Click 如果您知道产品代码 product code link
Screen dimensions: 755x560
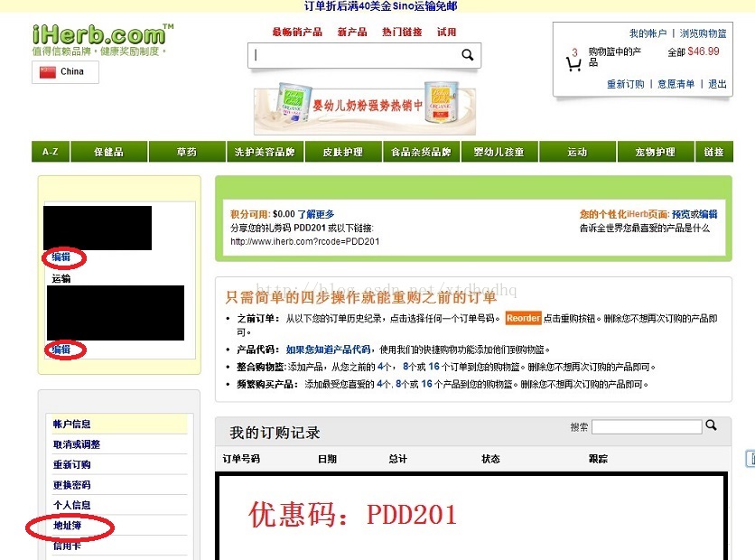(329, 350)
